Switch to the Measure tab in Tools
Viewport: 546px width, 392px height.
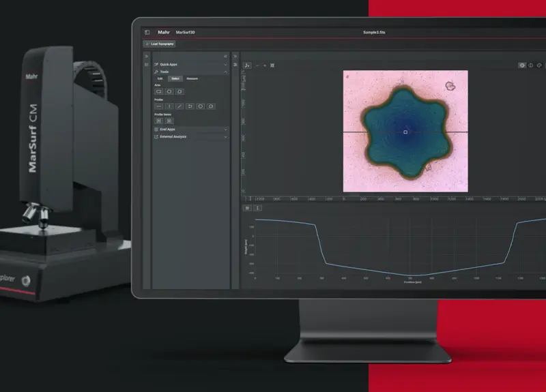(x=192, y=78)
